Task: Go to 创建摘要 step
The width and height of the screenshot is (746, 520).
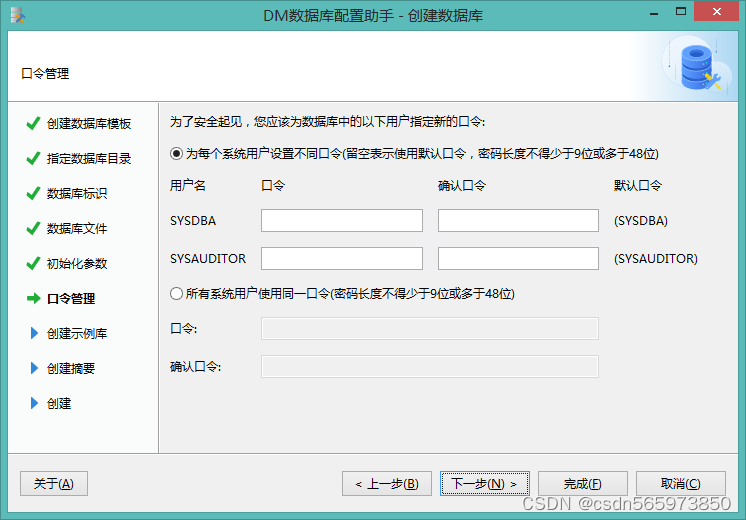Action: point(71,369)
